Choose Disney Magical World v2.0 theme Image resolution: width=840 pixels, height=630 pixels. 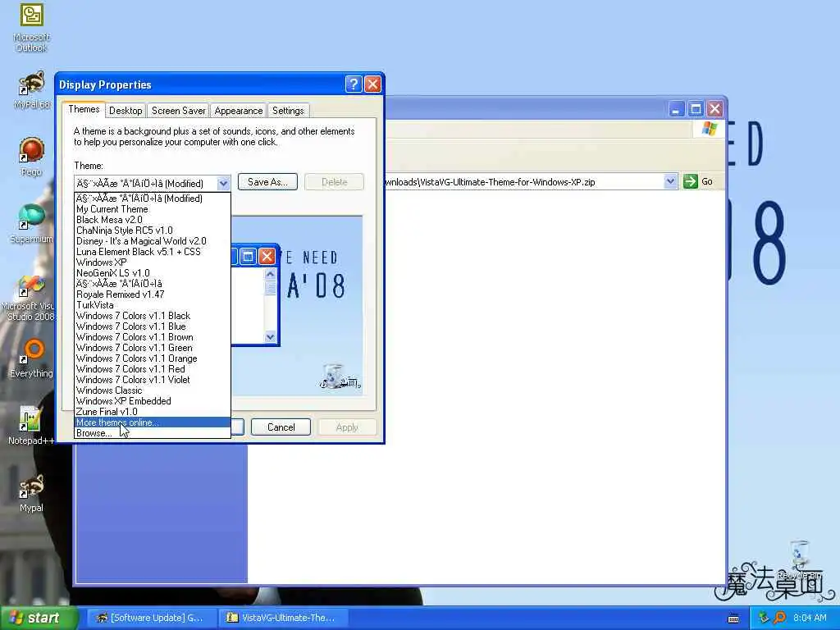(152, 241)
